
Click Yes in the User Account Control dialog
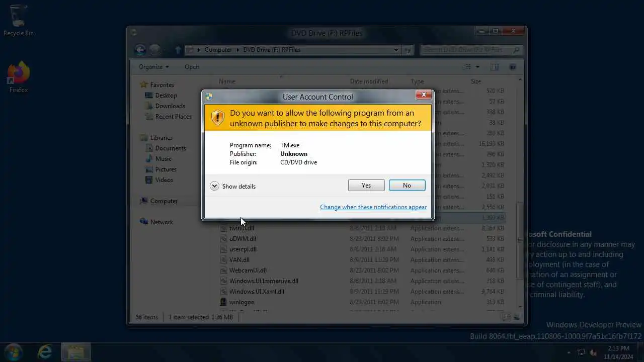366,186
